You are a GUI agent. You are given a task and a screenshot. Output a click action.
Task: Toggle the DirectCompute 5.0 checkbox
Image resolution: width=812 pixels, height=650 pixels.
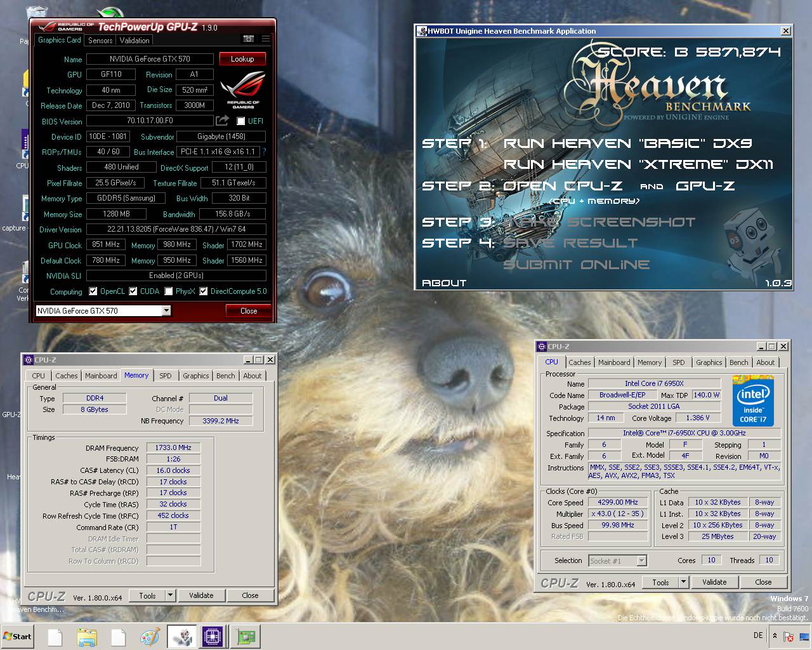click(204, 291)
